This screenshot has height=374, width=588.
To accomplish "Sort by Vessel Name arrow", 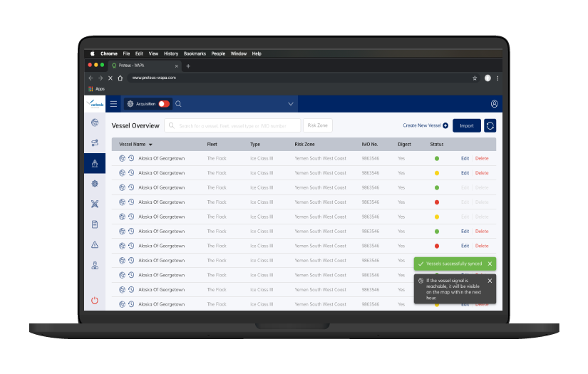I will click(150, 145).
